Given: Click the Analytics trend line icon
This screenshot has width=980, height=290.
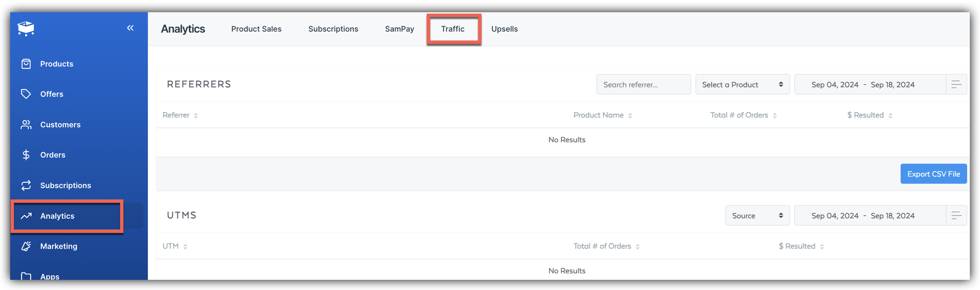Looking at the screenshot, I should [26, 216].
